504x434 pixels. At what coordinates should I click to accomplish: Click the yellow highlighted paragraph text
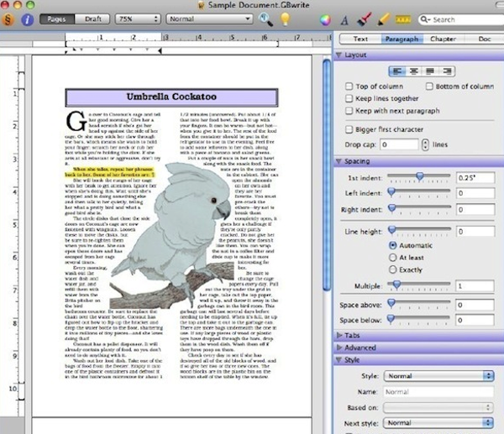110,172
